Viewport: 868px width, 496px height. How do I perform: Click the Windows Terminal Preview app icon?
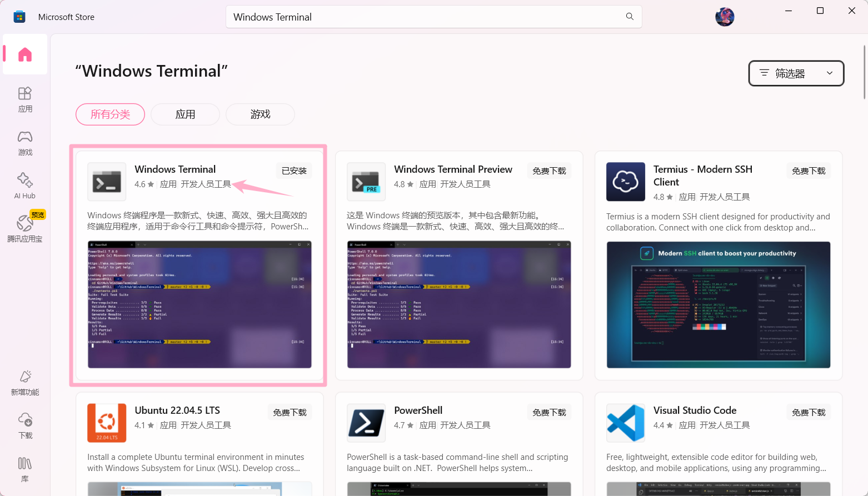coord(366,182)
